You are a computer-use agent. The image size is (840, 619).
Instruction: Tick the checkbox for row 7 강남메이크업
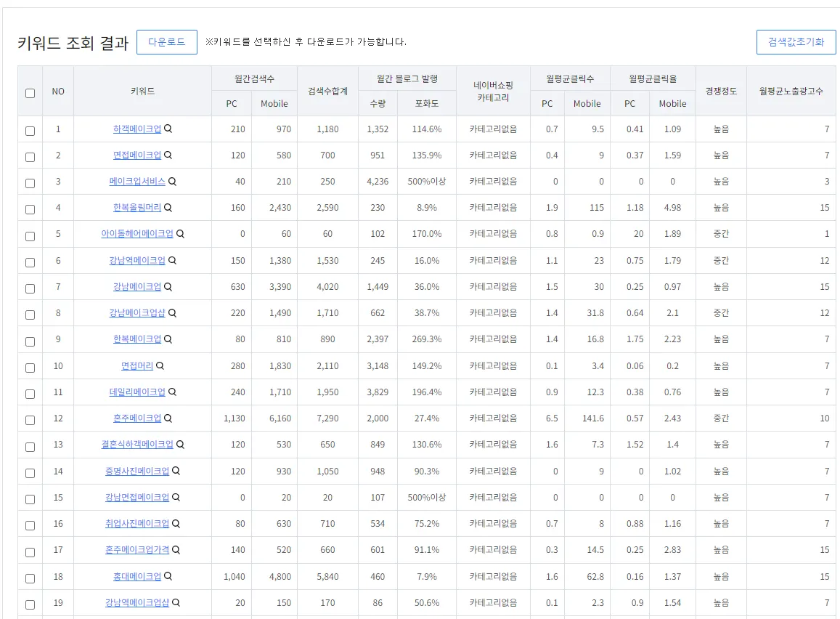click(30, 288)
